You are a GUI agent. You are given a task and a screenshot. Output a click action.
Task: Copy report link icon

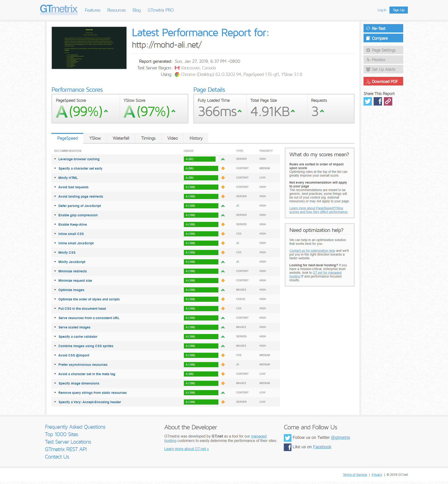(x=388, y=101)
